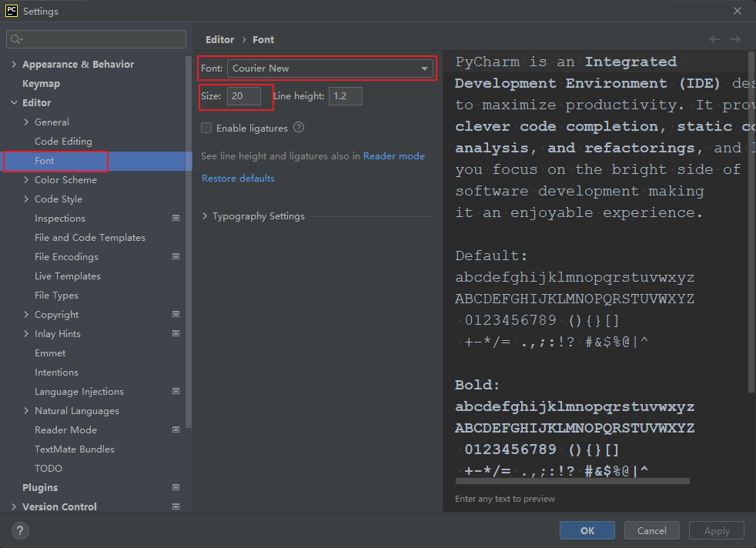Click the Reader mode link
The height and width of the screenshot is (548, 756).
tap(393, 156)
